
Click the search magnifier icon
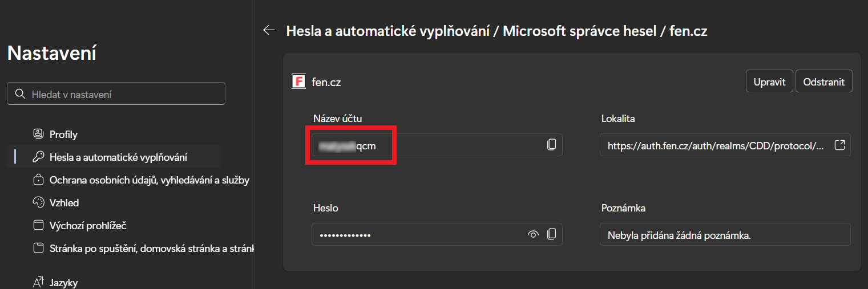tap(20, 94)
